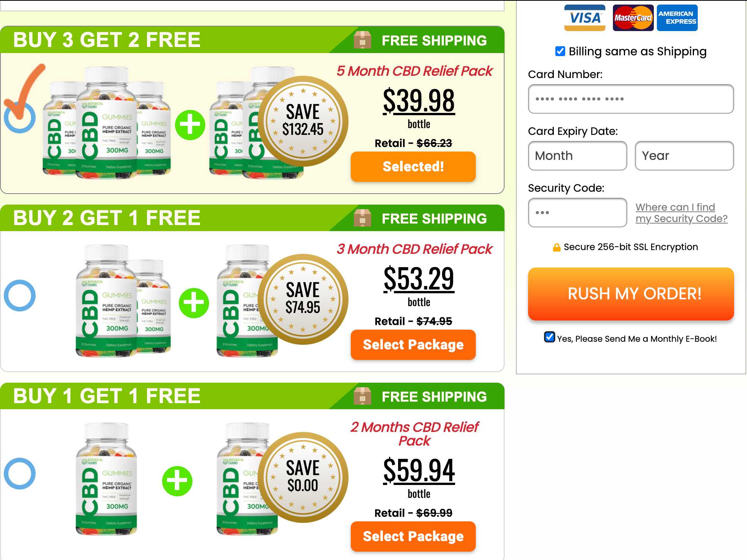Click the gold SAVE $132.45 badge

303,121
